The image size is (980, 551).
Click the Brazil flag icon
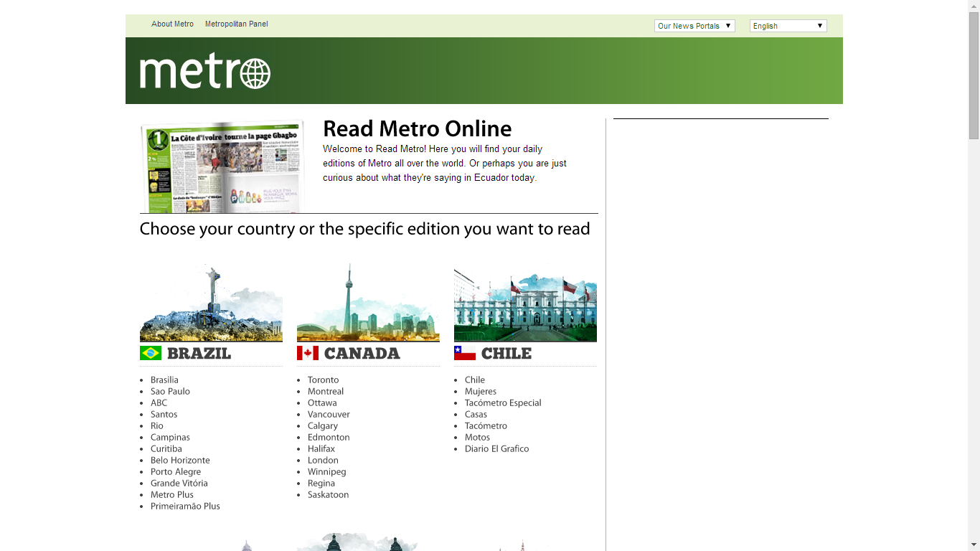151,353
